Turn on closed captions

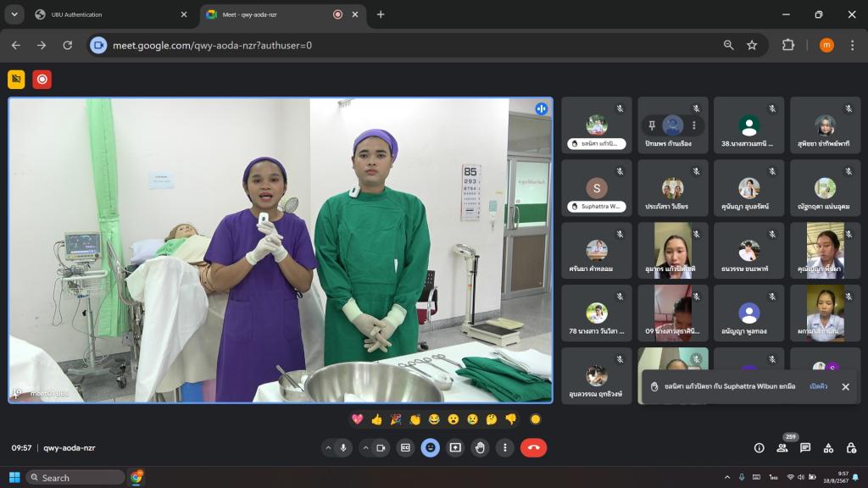coord(405,447)
